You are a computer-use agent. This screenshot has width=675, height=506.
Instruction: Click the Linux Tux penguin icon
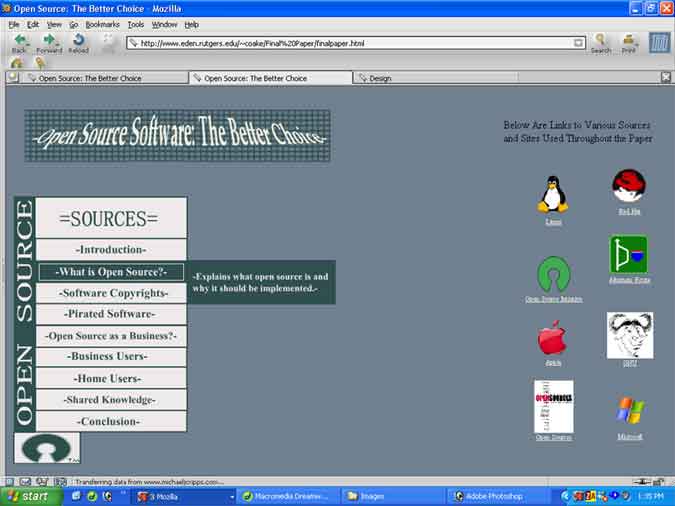coord(552,194)
